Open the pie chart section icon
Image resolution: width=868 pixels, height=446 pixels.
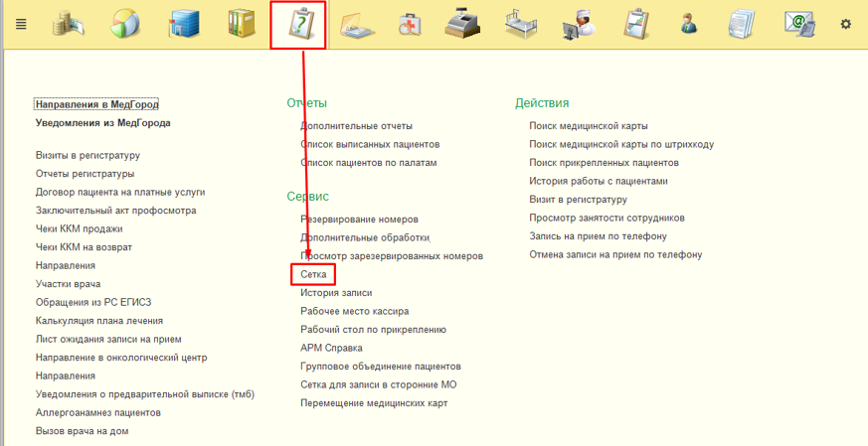coord(125,24)
